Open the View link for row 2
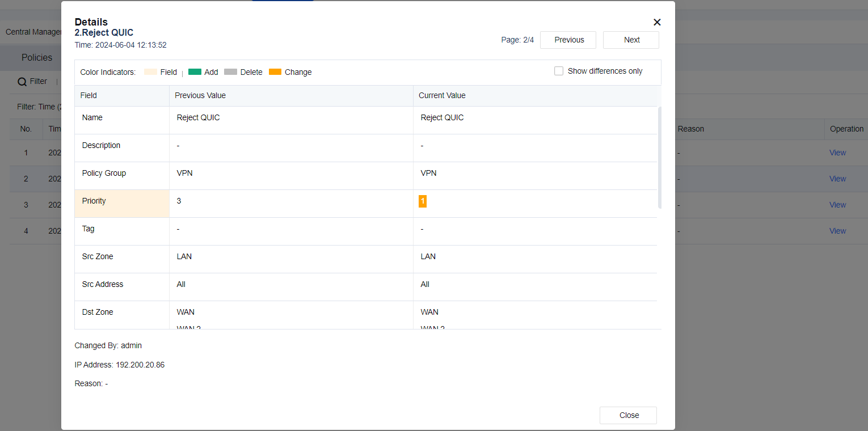Screen dimensions: 868x431 pyautogui.click(x=837, y=179)
